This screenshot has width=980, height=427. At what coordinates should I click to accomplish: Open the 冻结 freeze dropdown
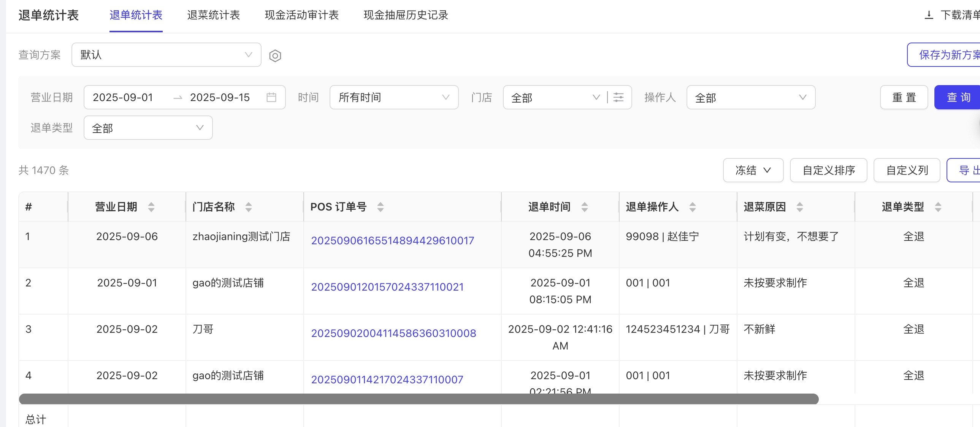click(x=753, y=170)
